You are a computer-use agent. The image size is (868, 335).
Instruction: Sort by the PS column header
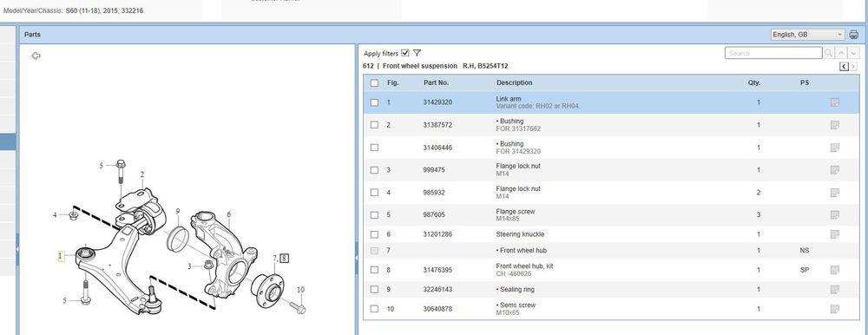click(805, 82)
